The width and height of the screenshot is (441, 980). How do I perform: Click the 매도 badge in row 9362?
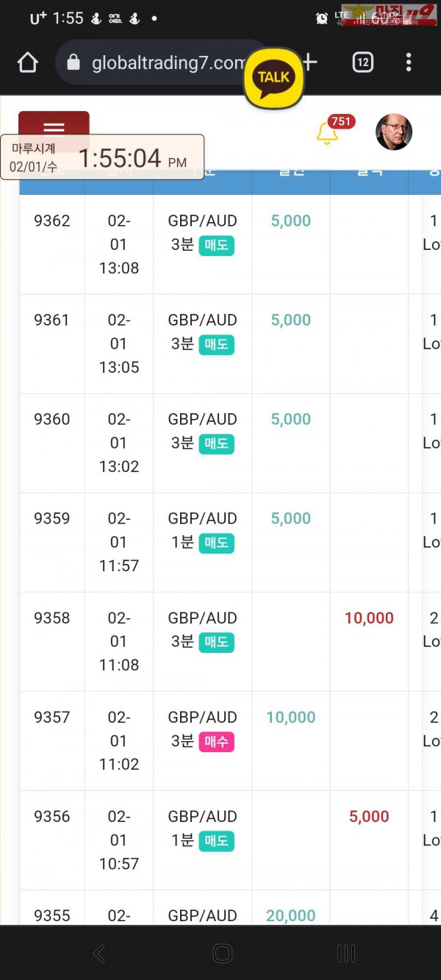point(216,245)
